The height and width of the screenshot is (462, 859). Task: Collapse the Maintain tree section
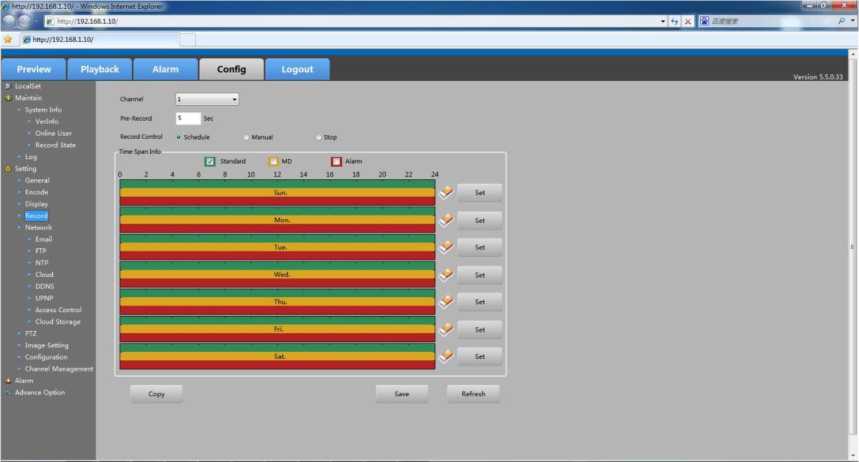point(7,98)
